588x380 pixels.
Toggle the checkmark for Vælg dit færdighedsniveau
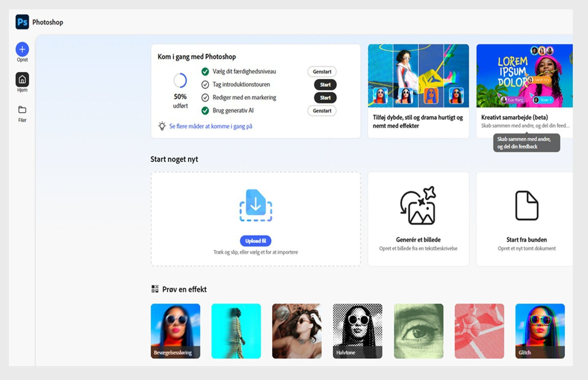click(x=205, y=72)
